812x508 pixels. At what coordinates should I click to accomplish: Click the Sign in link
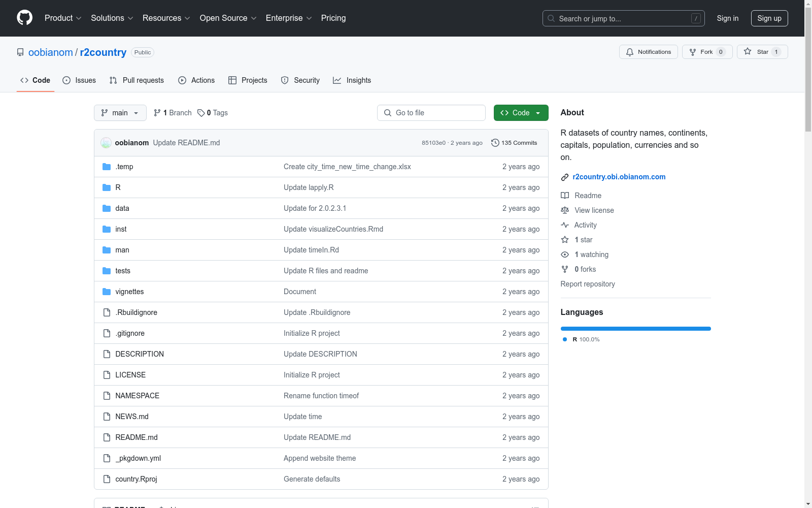tap(728, 18)
